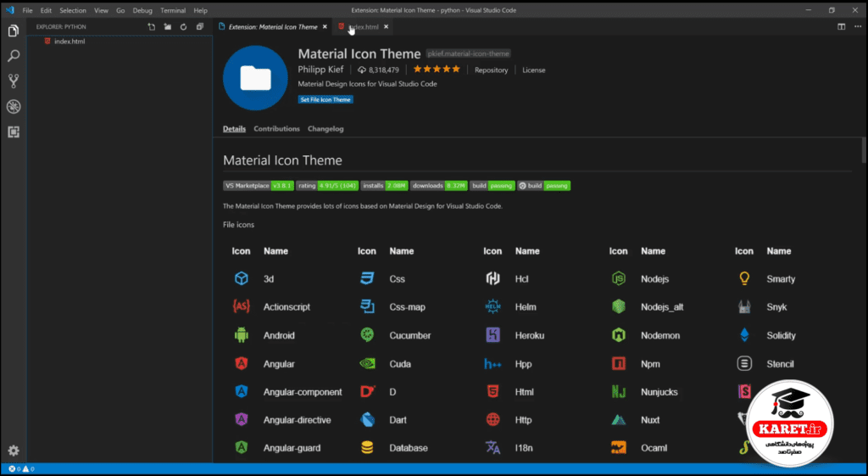Image resolution: width=868 pixels, height=476 pixels.
Task: Click the Android file icon
Action: 242,334
